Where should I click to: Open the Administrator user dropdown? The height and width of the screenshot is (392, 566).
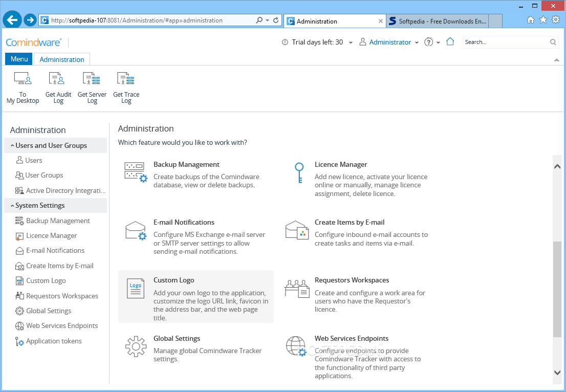417,42
